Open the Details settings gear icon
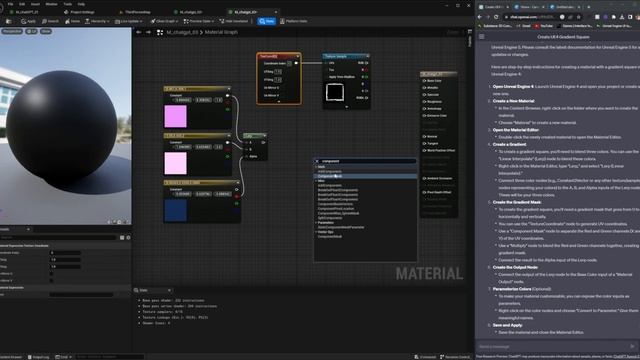 tap(129, 238)
